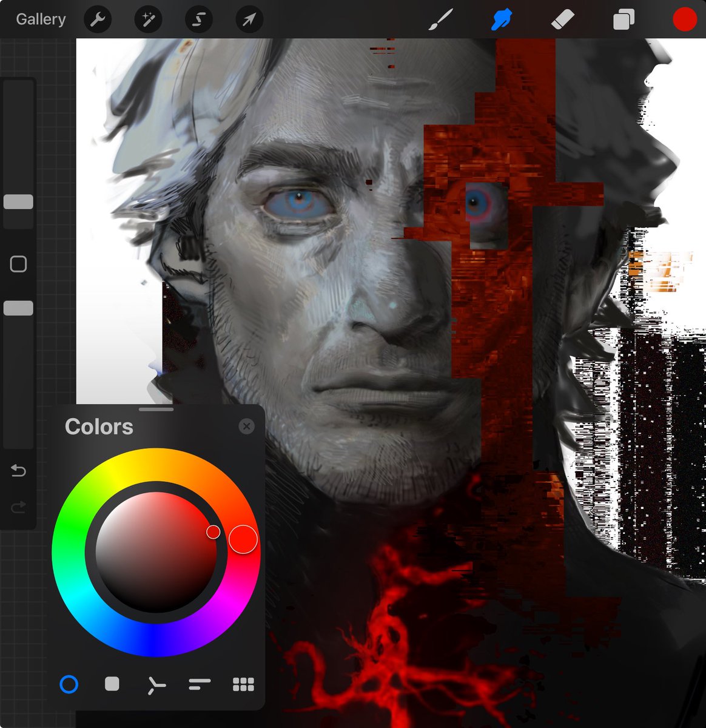Close the Colors panel
The width and height of the screenshot is (706, 728).
[x=247, y=426]
